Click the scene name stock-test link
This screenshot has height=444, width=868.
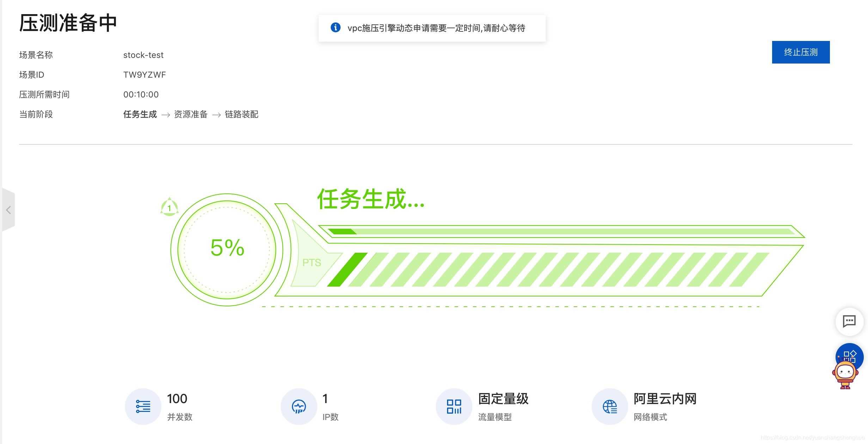[x=143, y=55]
